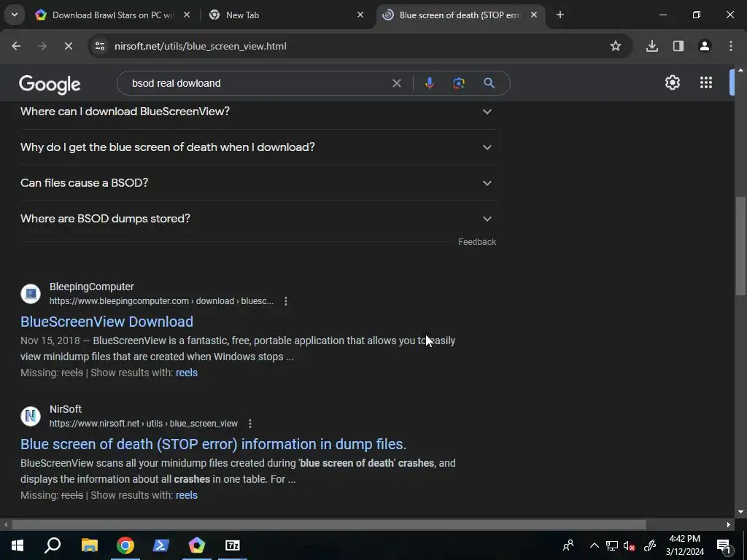Select the Blue screen of death tab
This screenshot has height=560, width=747.
pos(460,15)
